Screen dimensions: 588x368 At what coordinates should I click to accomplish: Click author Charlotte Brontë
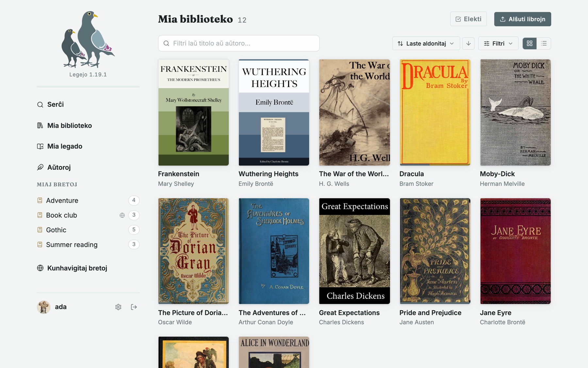pyautogui.click(x=503, y=322)
